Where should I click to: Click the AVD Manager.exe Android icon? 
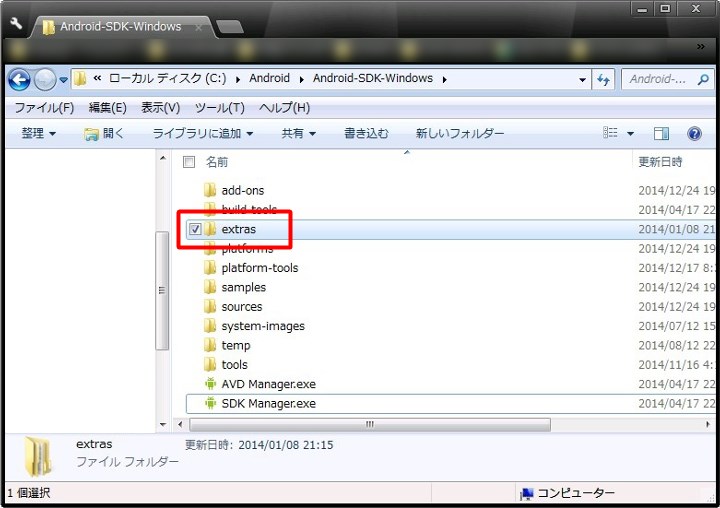point(210,384)
